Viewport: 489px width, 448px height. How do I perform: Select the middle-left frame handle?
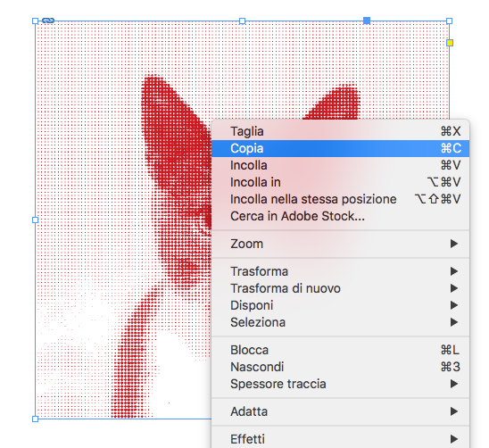pos(35,220)
